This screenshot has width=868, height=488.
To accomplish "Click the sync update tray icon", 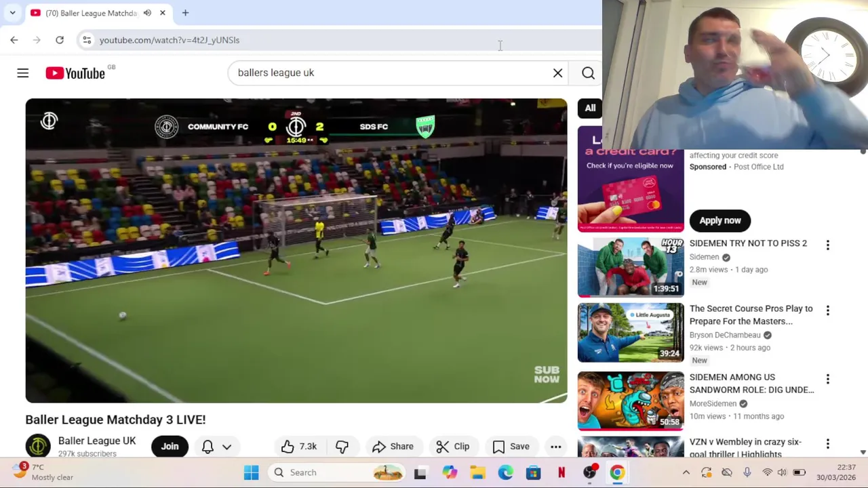I will [x=706, y=472].
